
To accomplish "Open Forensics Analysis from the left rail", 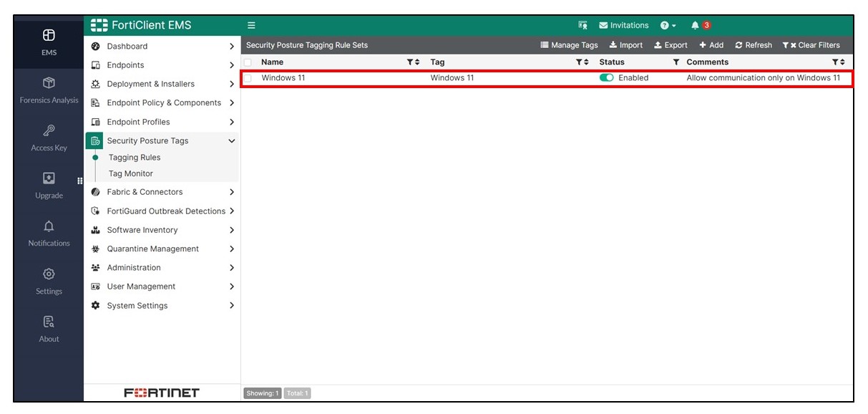I will [x=49, y=90].
